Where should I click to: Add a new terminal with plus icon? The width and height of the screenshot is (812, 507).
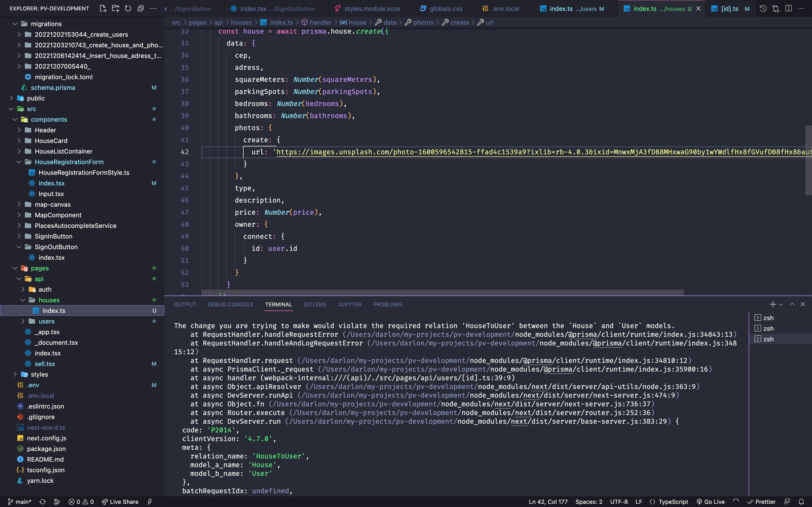[x=773, y=304]
